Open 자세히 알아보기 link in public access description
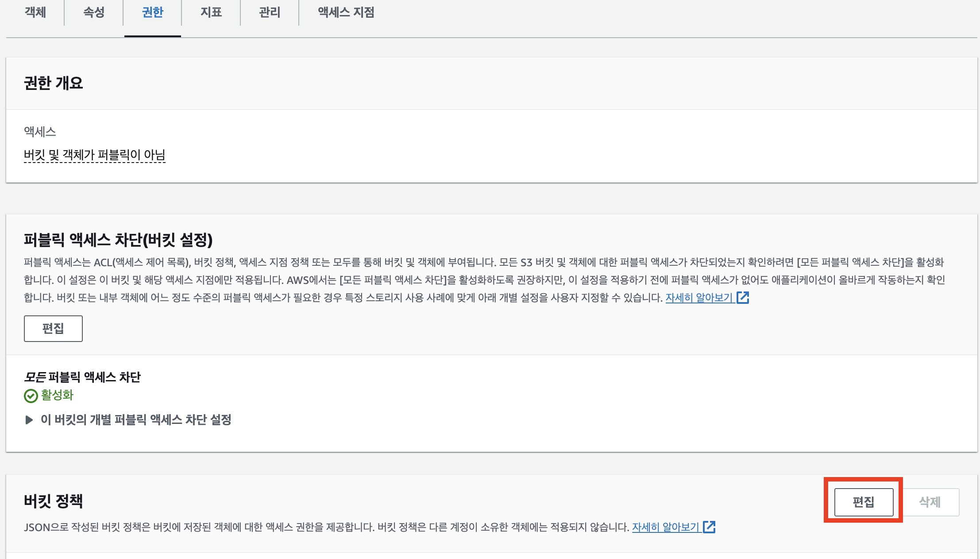 coord(699,298)
